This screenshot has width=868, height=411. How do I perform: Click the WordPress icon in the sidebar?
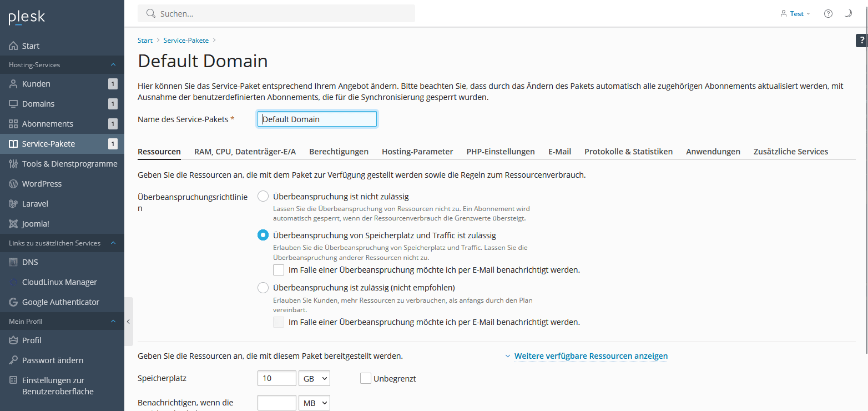click(x=13, y=184)
